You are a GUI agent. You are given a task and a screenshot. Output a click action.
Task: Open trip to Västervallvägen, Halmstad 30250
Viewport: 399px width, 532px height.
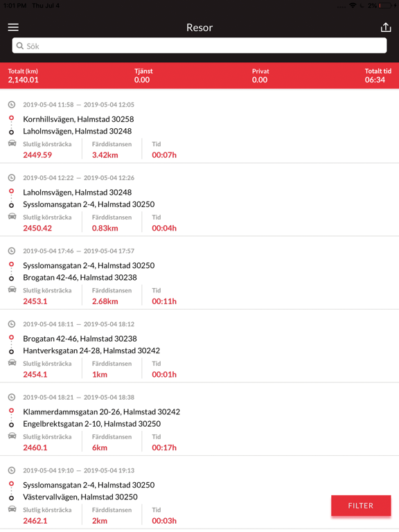[80, 497]
